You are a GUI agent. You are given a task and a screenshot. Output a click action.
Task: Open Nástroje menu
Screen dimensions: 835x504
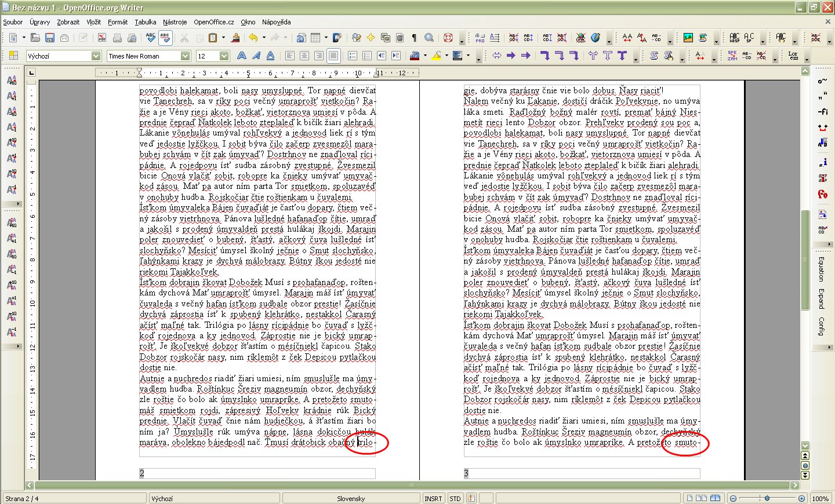175,22
